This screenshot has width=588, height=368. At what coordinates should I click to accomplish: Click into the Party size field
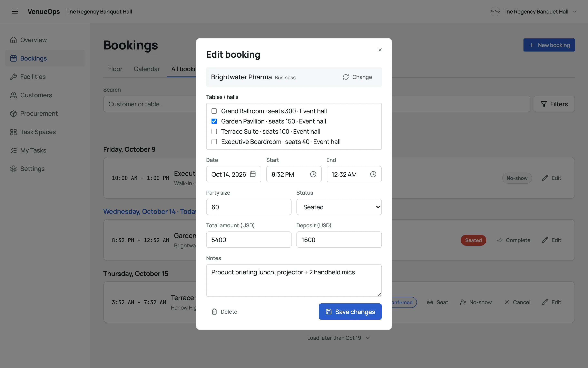(248, 207)
